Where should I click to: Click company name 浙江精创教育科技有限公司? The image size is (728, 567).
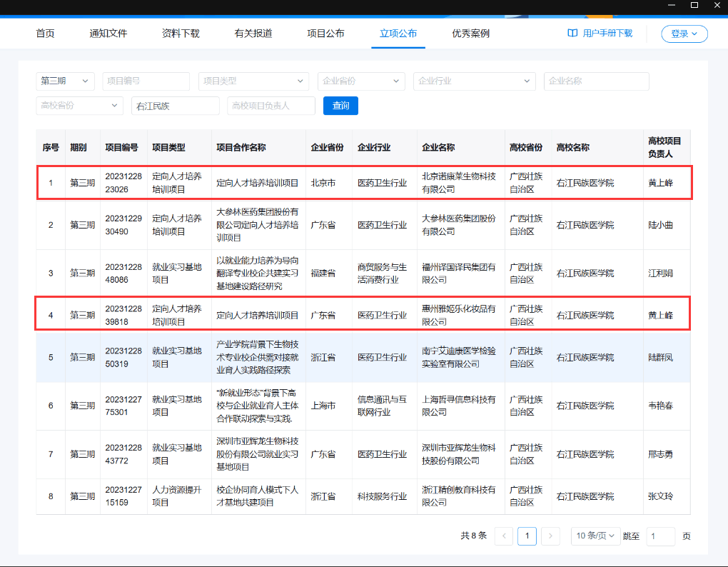(459, 496)
